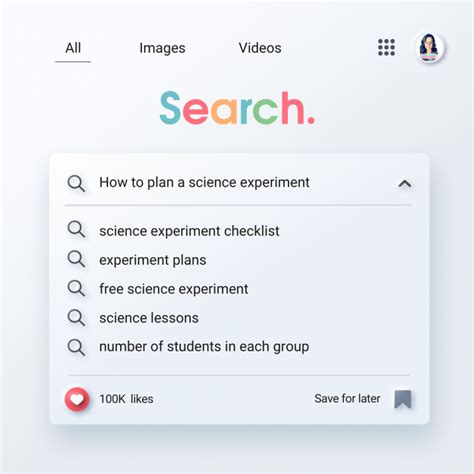474x474 pixels.
Task: Click the Save for later text
Action: [x=347, y=398]
